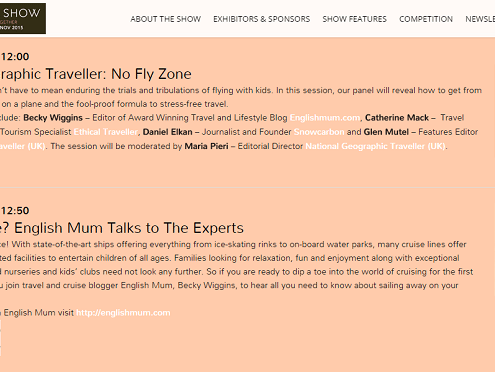Open the http://englishmum.com link

[123, 313]
